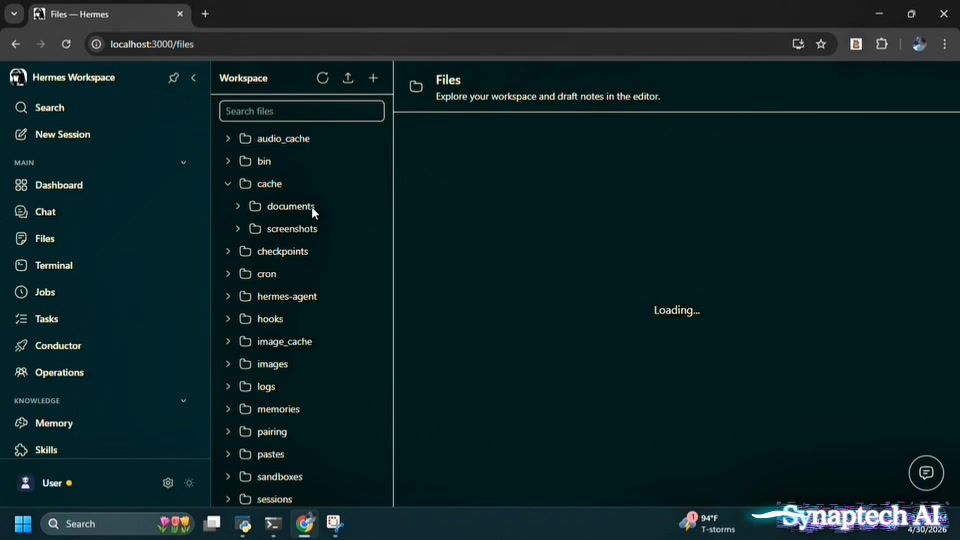Screen dimensions: 960x540
Task: Expand the documents subfolder
Action: pyautogui.click(x=238, y=206)
